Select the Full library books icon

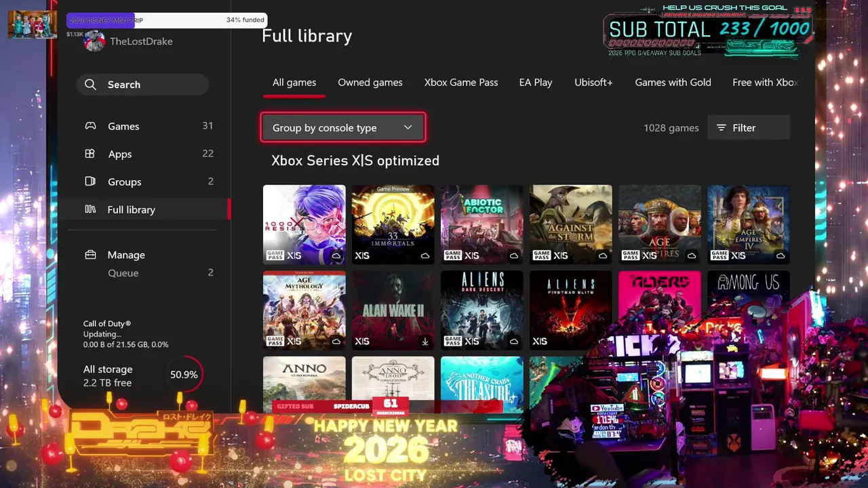[90, 209]
